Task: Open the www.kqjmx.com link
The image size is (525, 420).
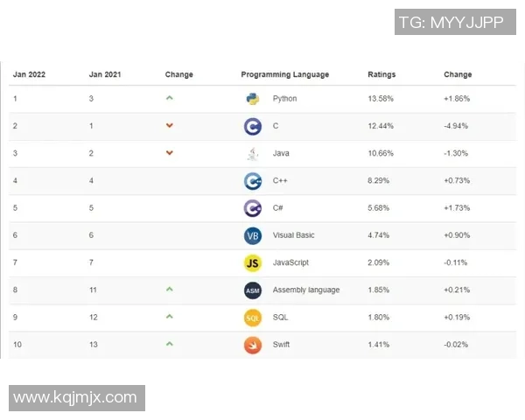Action: 76,397
